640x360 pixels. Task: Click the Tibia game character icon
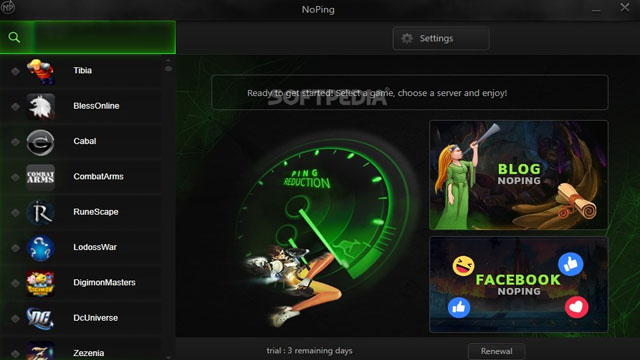coord(40,71)
